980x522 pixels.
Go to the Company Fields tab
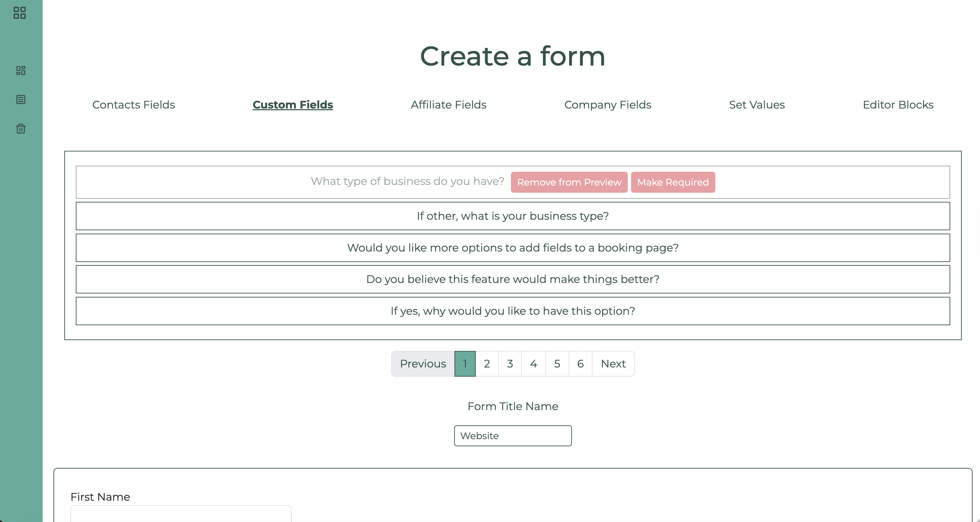pyautogui.click(x=607, y=104)
